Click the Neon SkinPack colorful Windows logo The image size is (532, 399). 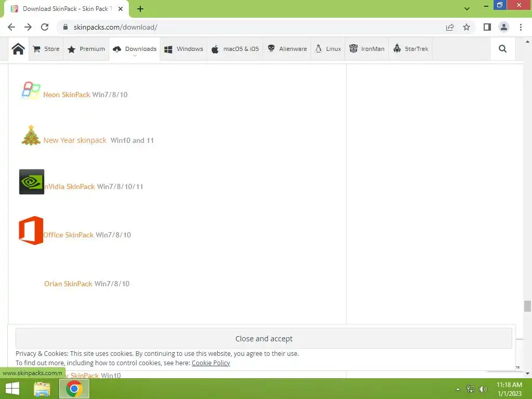point(31,90)
